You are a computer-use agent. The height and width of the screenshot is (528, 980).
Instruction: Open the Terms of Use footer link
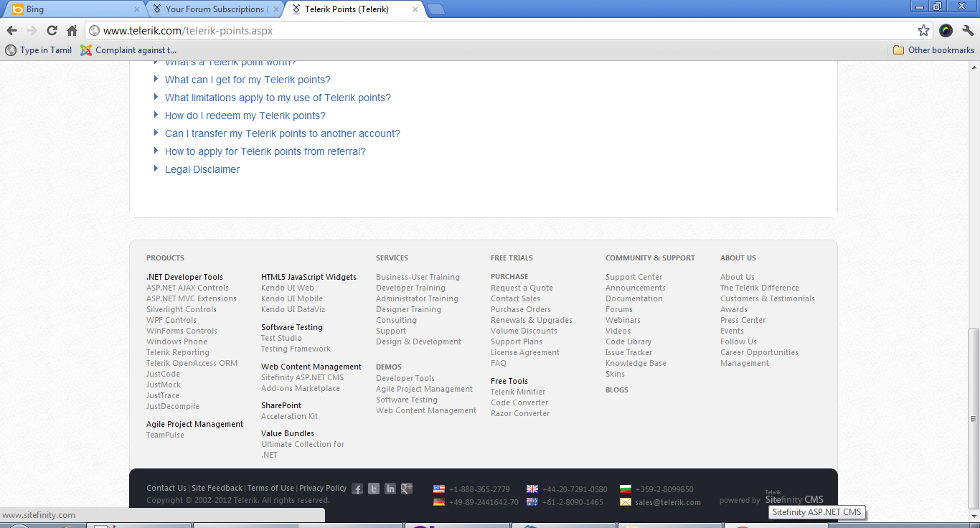coord(270,488)
